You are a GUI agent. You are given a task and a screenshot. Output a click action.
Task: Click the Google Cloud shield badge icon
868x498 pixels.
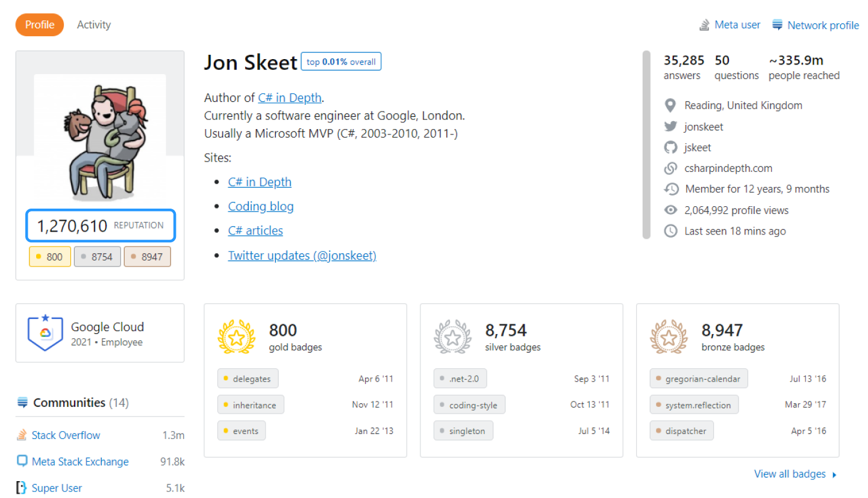(x=45, y=333)
